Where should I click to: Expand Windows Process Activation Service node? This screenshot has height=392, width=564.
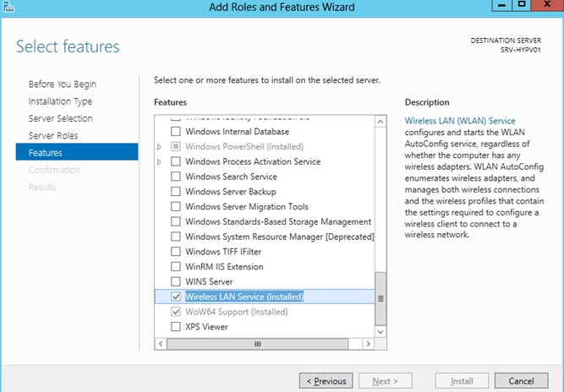[161, 162]
